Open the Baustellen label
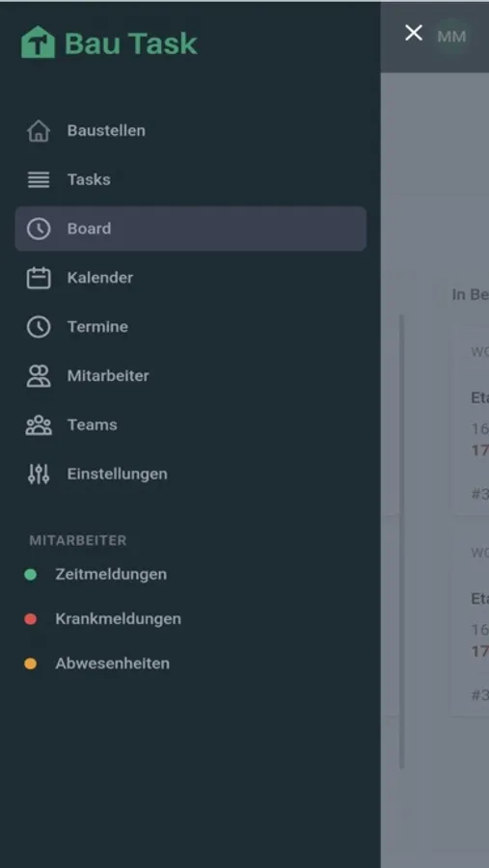 coord(106,130)
